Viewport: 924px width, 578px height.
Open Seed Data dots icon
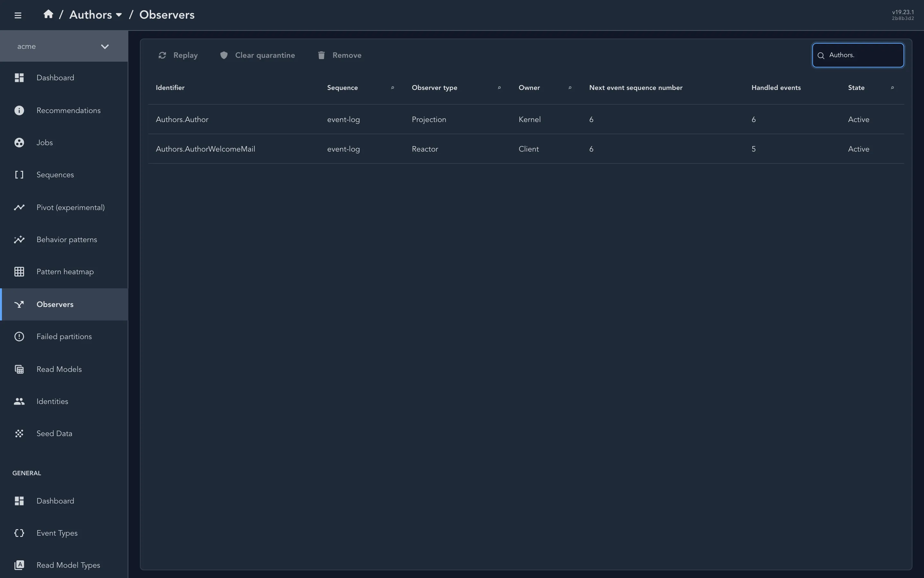[x=19, y=433]
